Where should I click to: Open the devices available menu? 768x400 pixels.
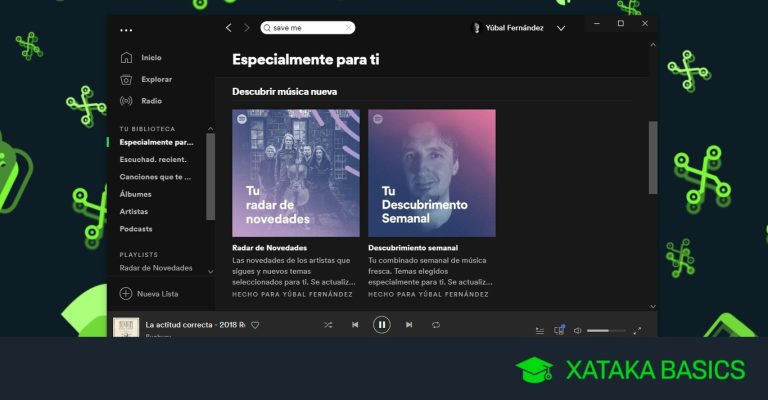(x=559, y=330)
